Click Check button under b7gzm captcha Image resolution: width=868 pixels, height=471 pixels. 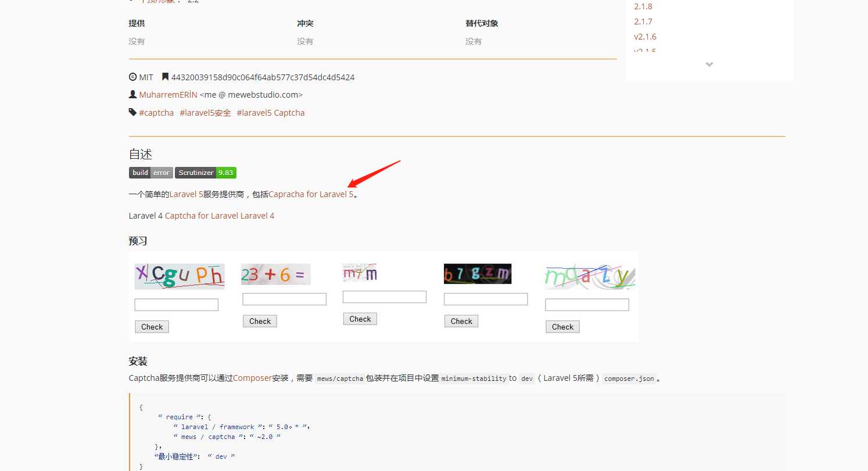(x=461, y=321)
